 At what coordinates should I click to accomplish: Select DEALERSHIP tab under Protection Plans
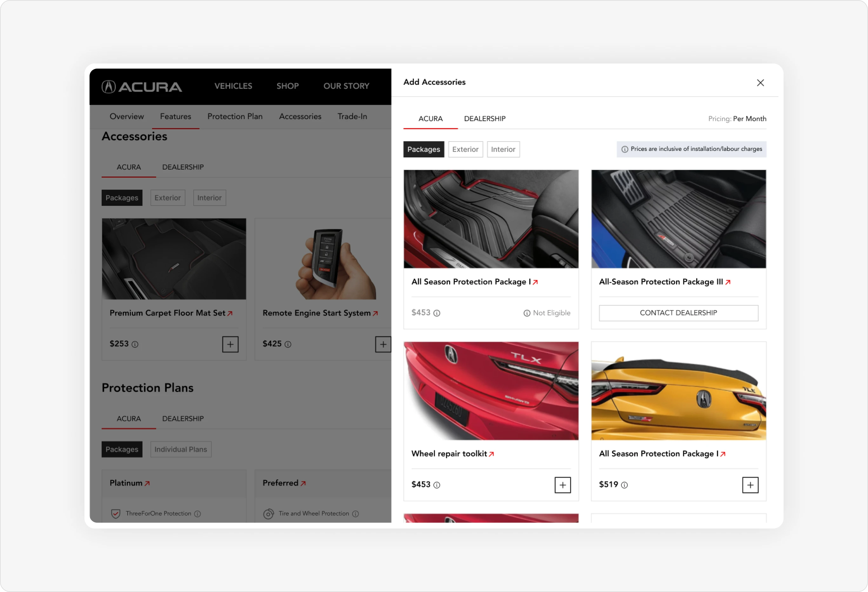tap(183, 419)
